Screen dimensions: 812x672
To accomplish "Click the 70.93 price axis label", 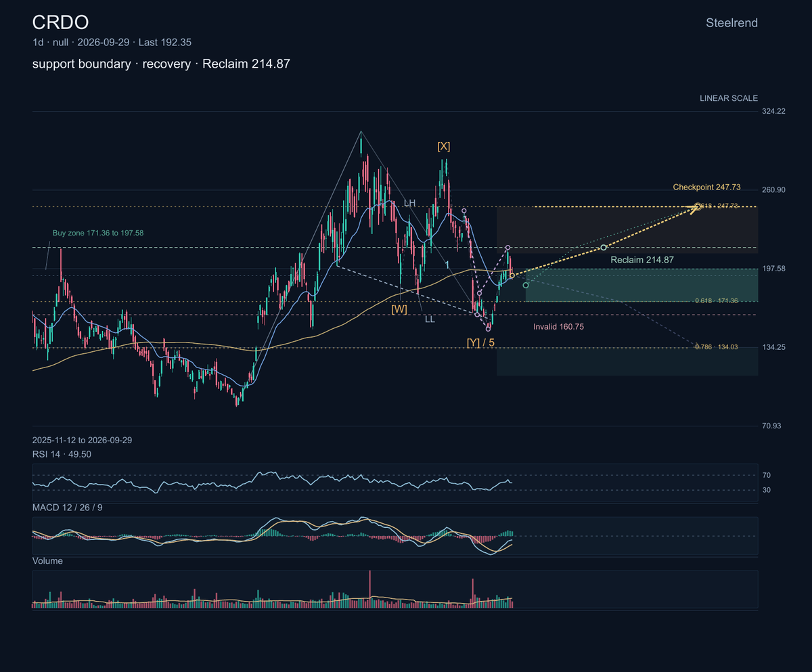I will tap(771, 426).
